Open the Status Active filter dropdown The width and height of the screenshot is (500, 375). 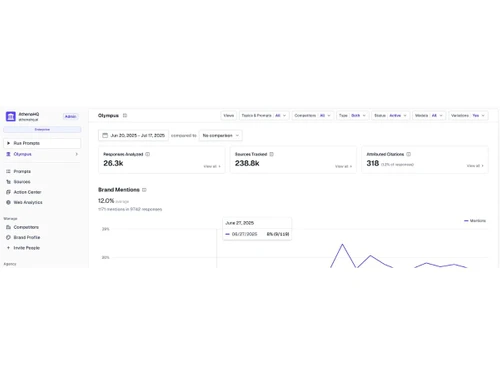390,115
